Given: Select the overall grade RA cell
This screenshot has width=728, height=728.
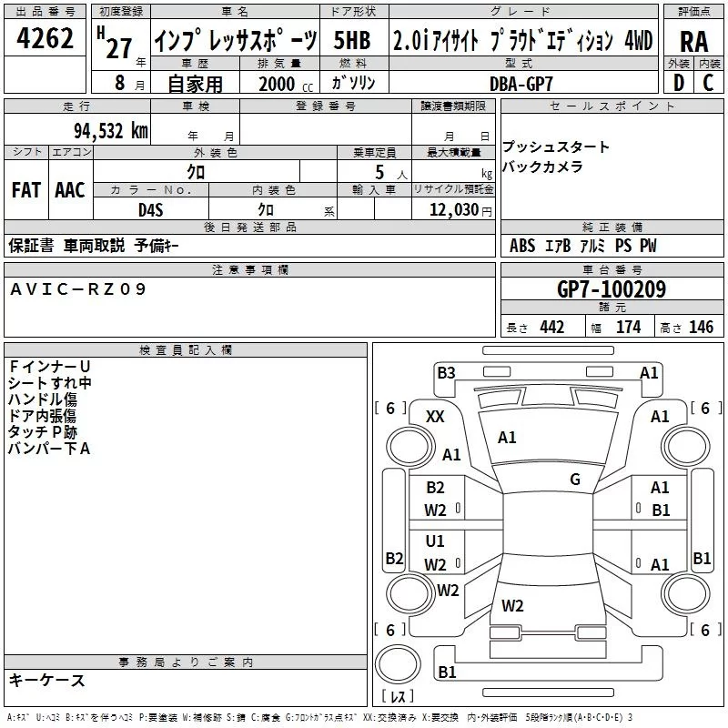Looking at the screenshot, I should [x=694, y=41].
